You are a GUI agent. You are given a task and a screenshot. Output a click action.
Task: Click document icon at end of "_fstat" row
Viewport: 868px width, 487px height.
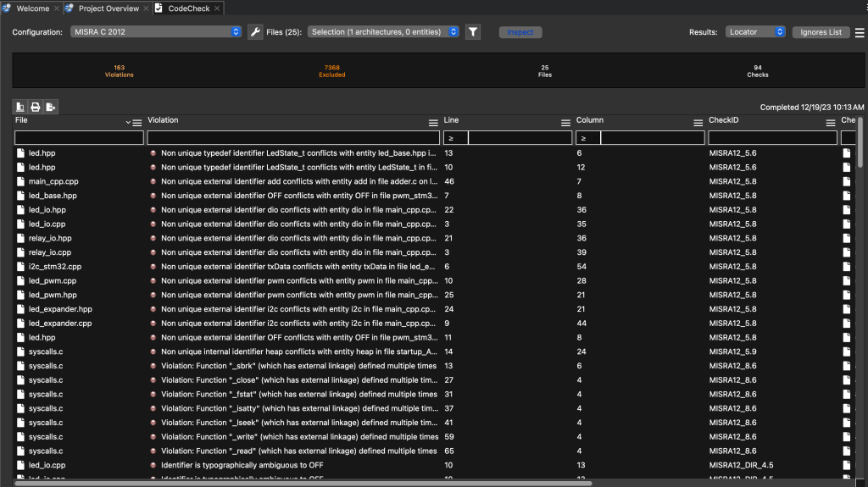(x=847, y=395)
